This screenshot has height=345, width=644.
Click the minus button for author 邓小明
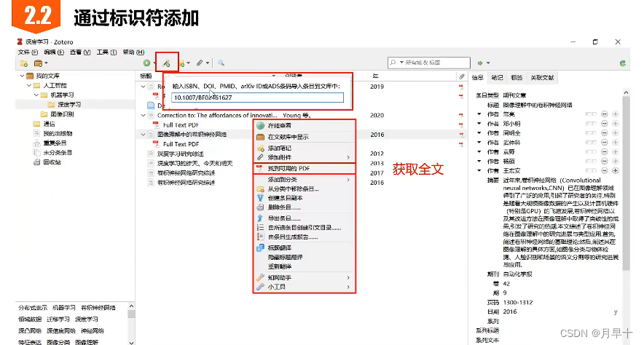pos(604,124)
